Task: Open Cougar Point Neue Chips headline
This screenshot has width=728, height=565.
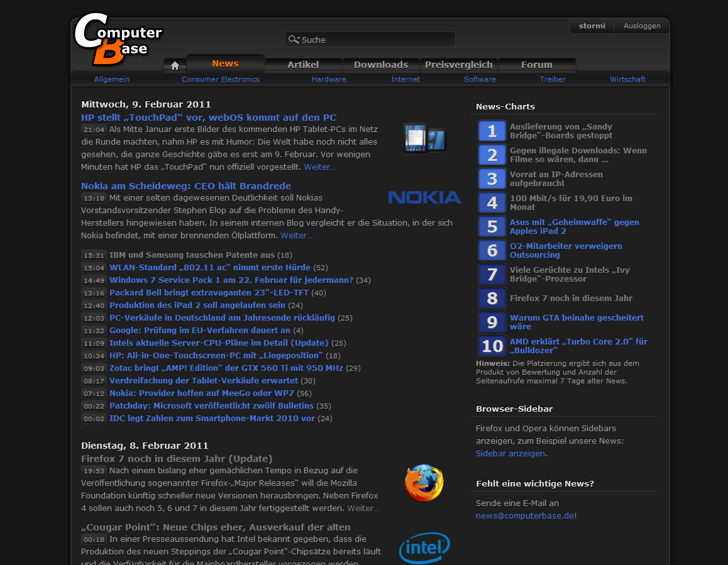Action: (216, 527)
